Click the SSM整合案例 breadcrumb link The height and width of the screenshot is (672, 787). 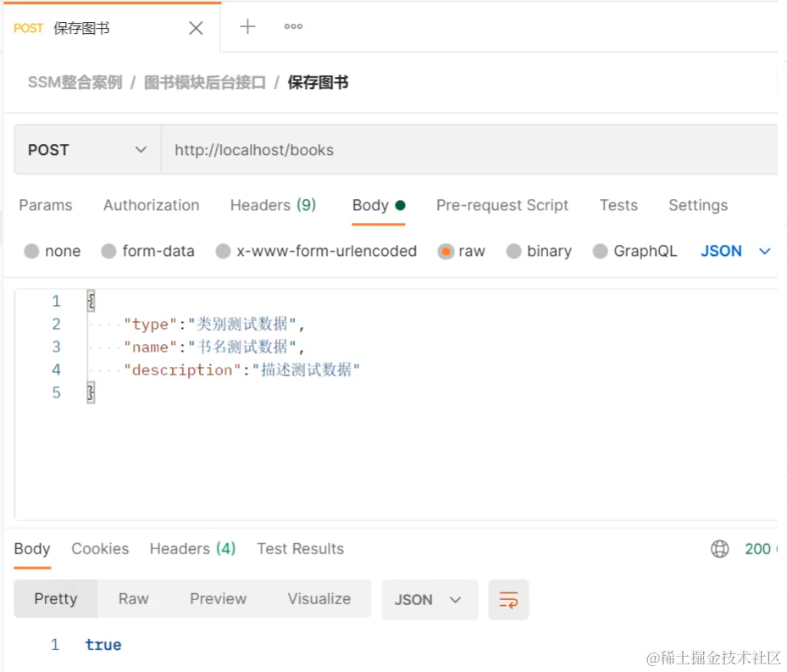[75, 82]
